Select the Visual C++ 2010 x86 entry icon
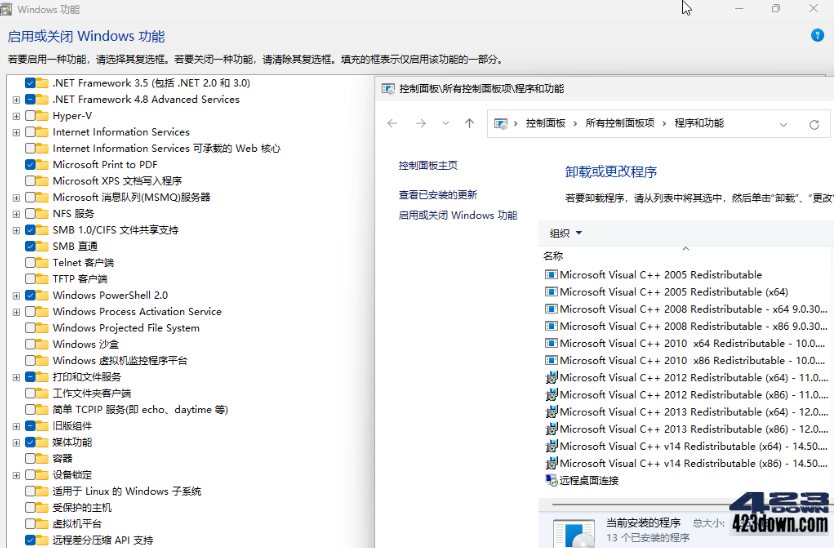This screenshot has width=837, height=548. point(551,360)
